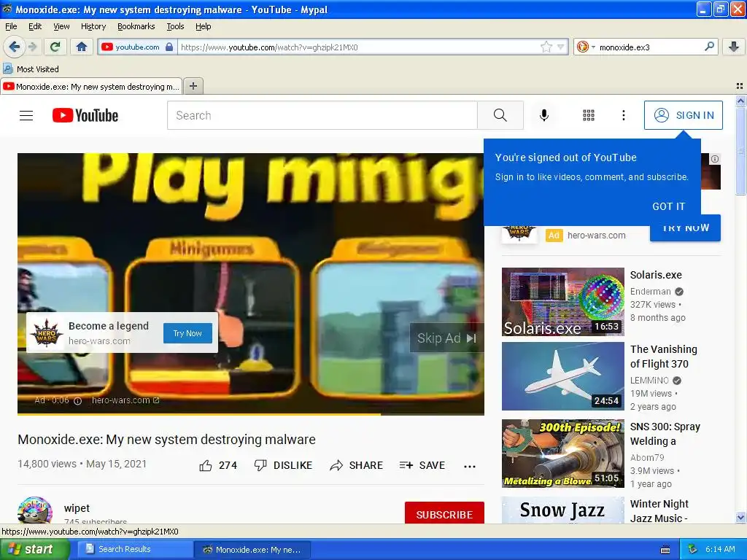
Task: Open the browser downloads arrow icon
Action: 734,47
